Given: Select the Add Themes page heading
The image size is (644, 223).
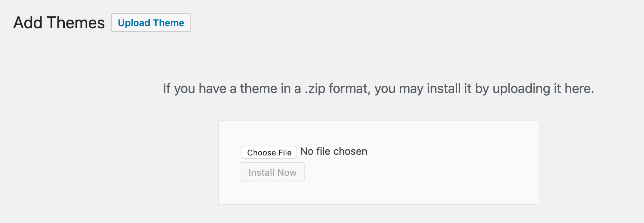Looking at the screenshot, I should point(59,23).
